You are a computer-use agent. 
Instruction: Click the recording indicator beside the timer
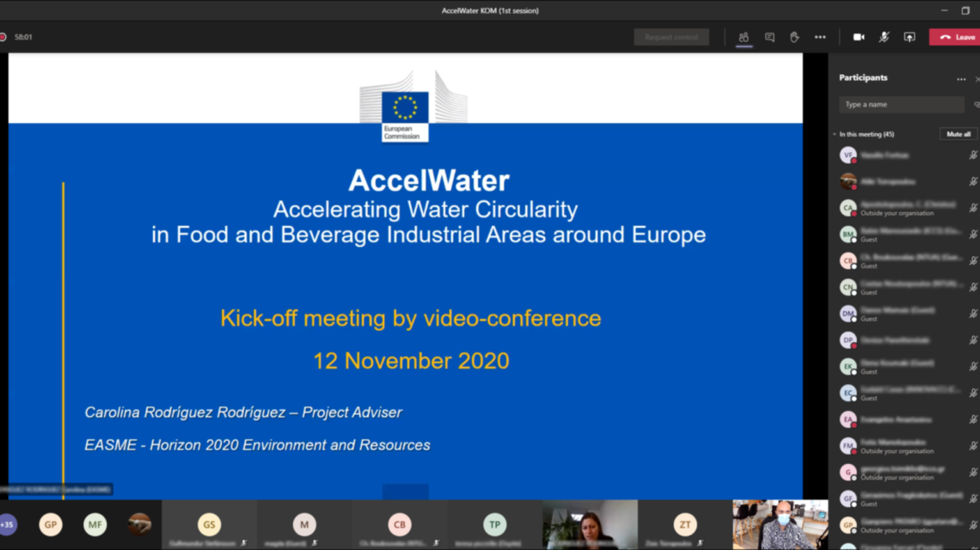click(3, 37)
